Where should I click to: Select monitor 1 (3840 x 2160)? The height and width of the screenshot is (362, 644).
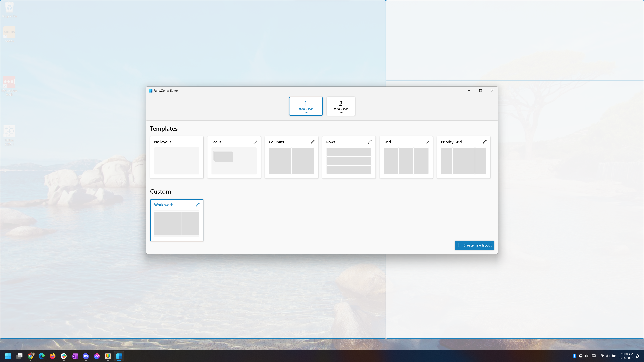point(306,106)
